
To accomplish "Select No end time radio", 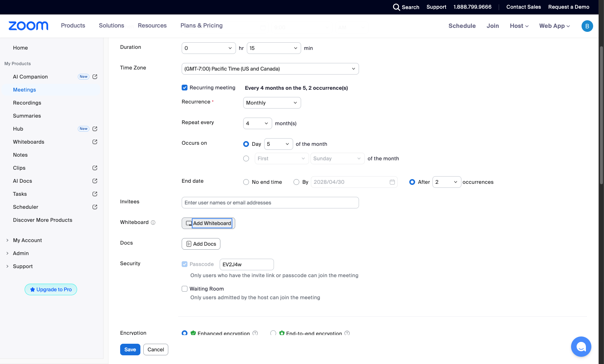I will pyautogui.click(x=246, y=182).
